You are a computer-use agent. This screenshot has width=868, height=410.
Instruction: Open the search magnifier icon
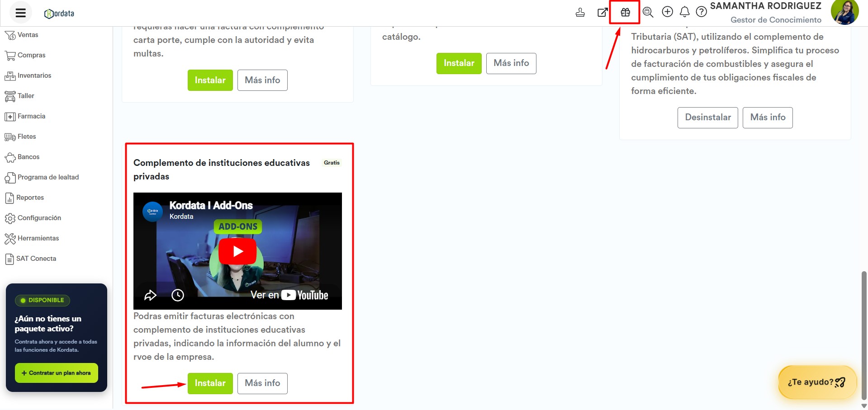click(x=648, y=12)
